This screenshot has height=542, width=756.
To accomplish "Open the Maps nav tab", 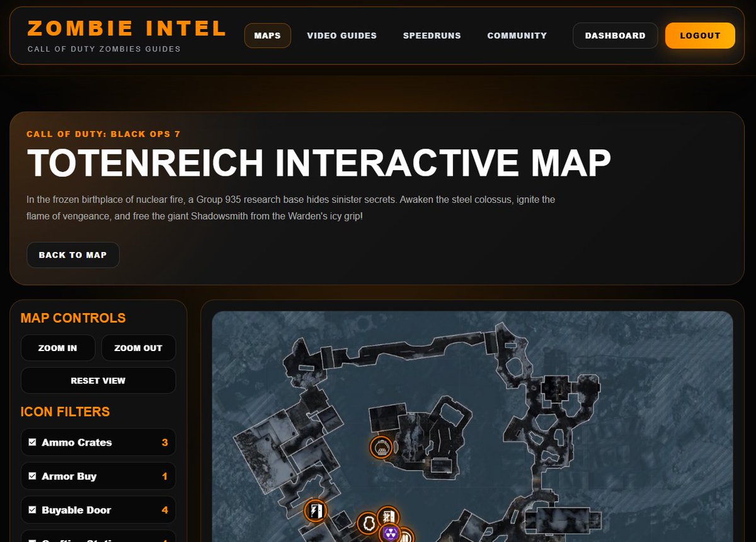I will [267, 35].
